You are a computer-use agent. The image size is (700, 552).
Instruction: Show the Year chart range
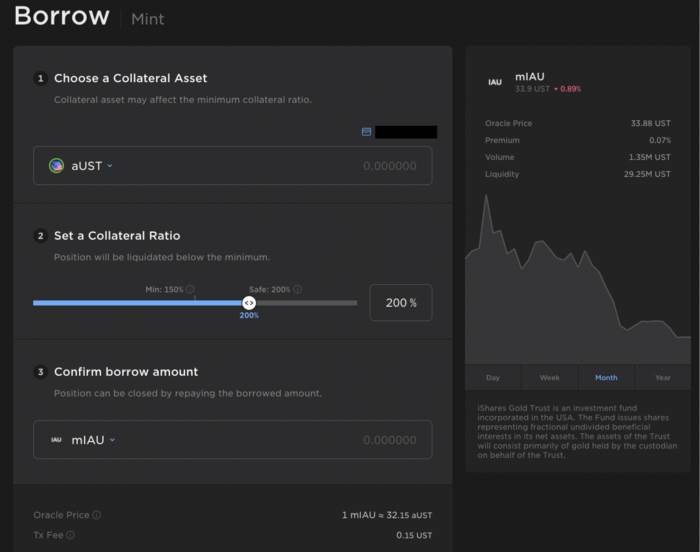[x=663, y=378]
